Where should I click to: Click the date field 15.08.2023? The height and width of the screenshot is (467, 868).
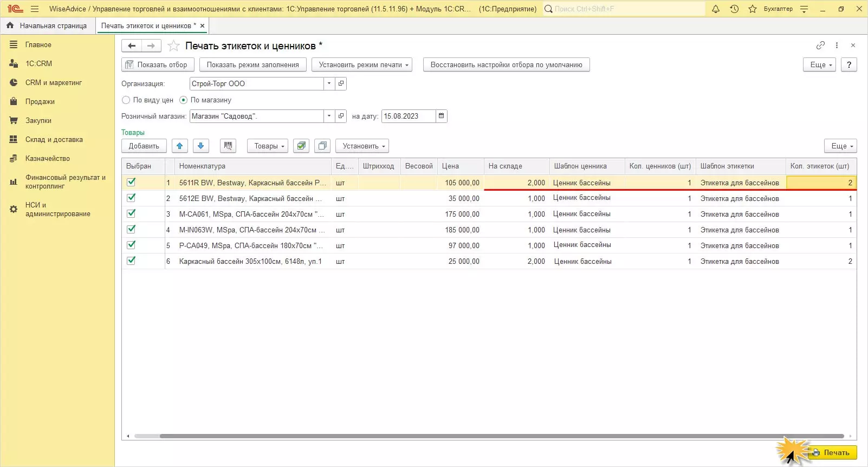point(409,116)
